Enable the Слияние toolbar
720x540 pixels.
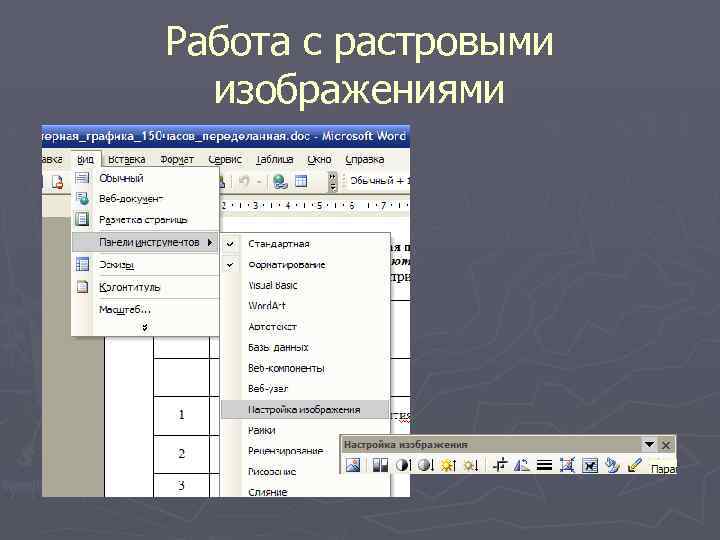click(x=305, y=492)
